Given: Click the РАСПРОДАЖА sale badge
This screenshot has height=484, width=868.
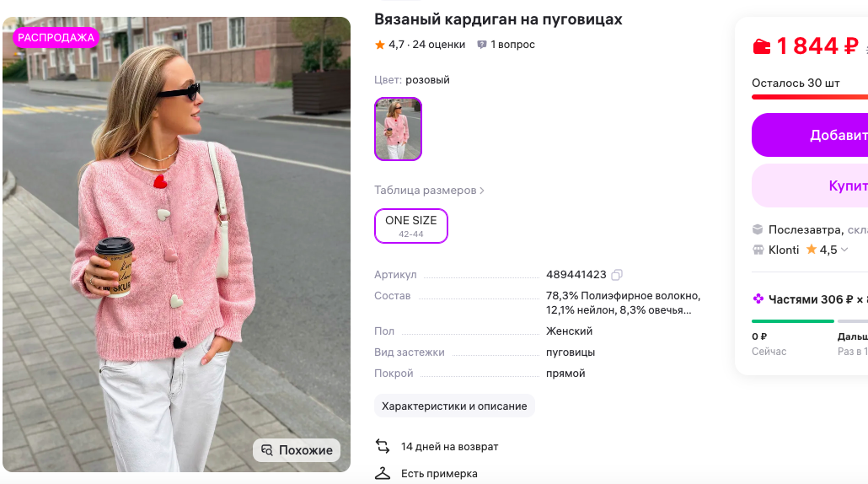Looking at the screenshot, I should pos(56,38).
